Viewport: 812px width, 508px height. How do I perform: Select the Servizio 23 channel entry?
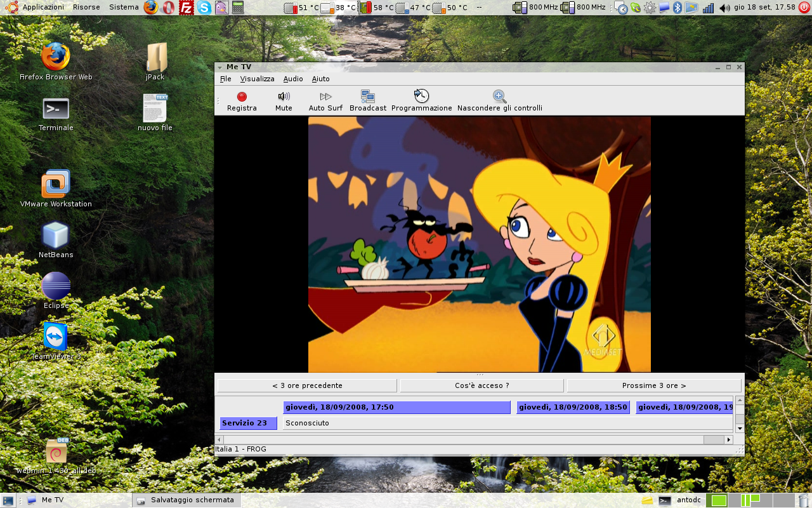coord(248,423)
